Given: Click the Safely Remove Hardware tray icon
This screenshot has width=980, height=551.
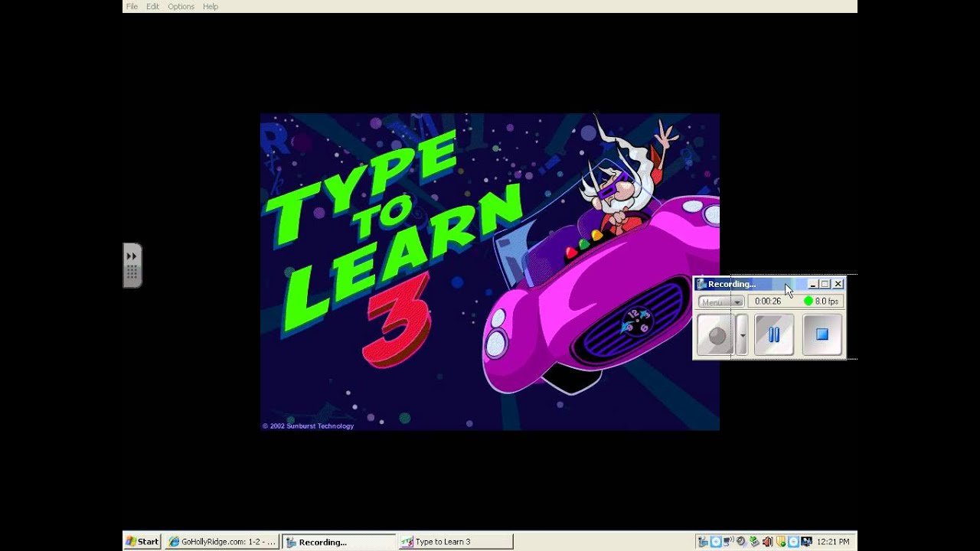Looking at the screenshot, I should pos(754,542).
